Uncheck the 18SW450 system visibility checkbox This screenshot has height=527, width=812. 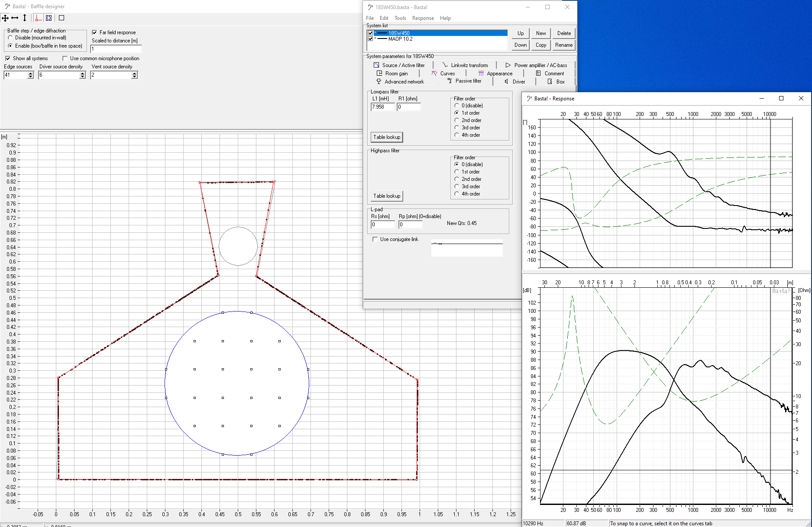370,33
